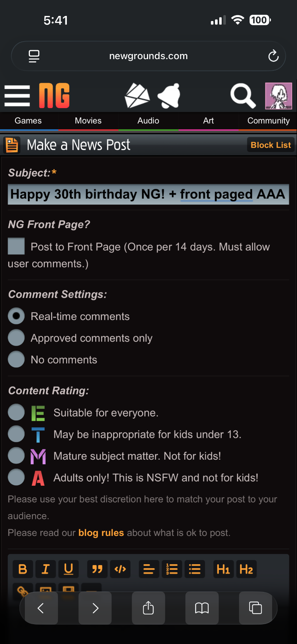
Task: Open the Newgrounds inbox messages icon
Action: pyautogui.click(x=137, y=96)
